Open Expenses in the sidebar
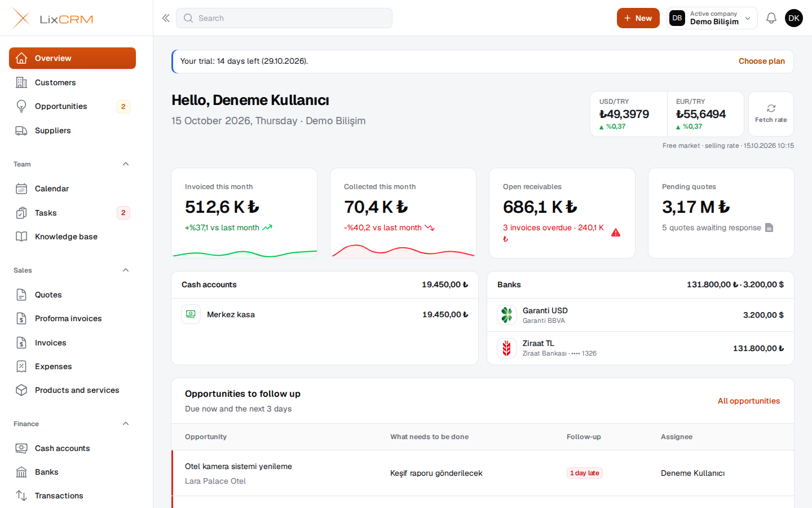This screenshot has width=812, height=508. (72, 366)
